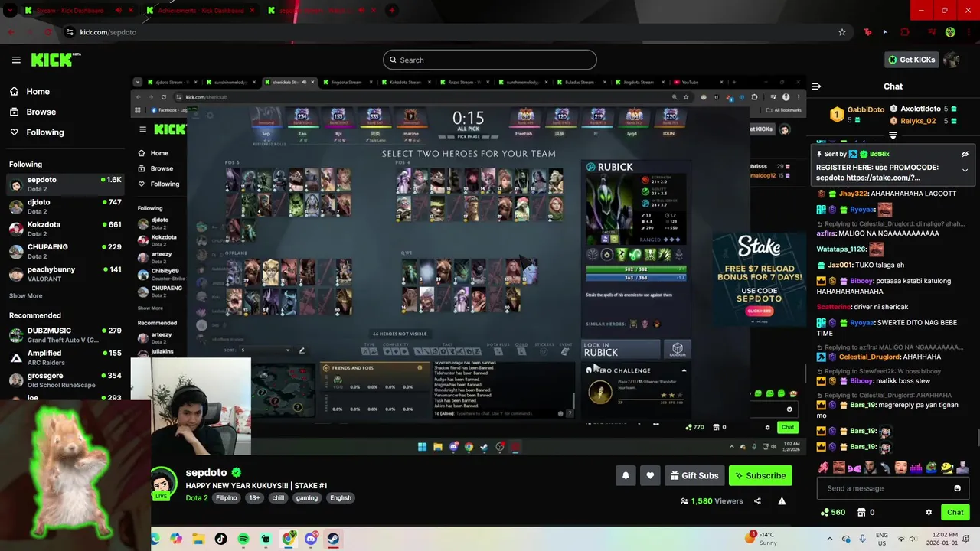Click the Kick search box
980x551 pixels.
(489, 60)
